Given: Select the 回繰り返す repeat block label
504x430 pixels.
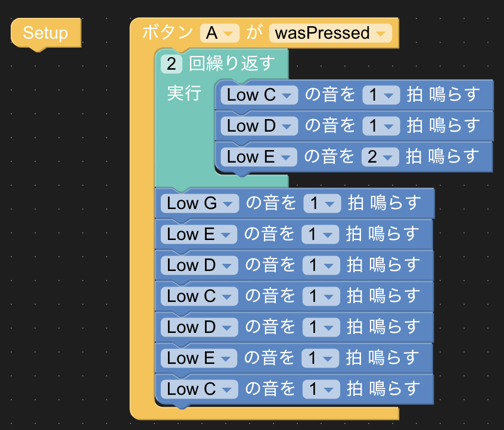Looking at the screenshot, I should tap(232, 64).
